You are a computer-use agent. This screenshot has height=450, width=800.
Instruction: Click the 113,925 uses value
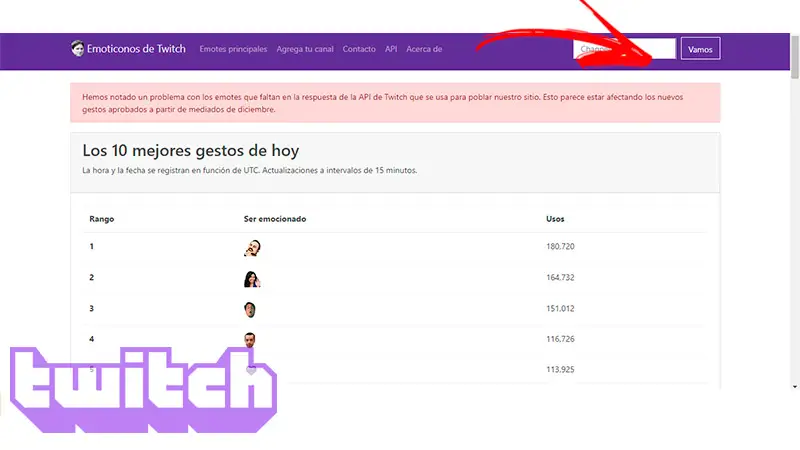tap(560, 369)
